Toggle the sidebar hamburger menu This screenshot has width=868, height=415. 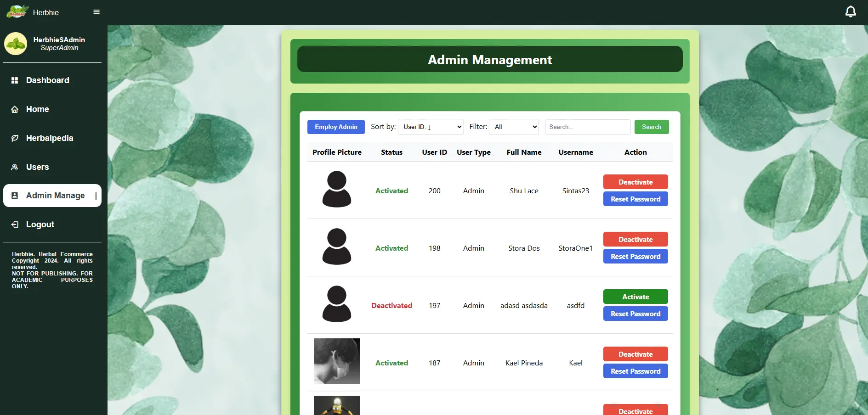[96, 12]
